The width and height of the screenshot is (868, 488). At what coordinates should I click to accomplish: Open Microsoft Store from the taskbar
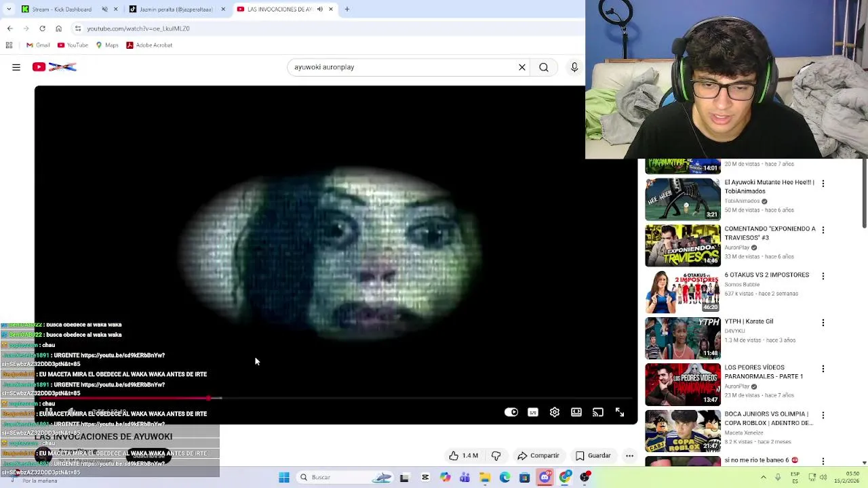(x=524, y=477)
